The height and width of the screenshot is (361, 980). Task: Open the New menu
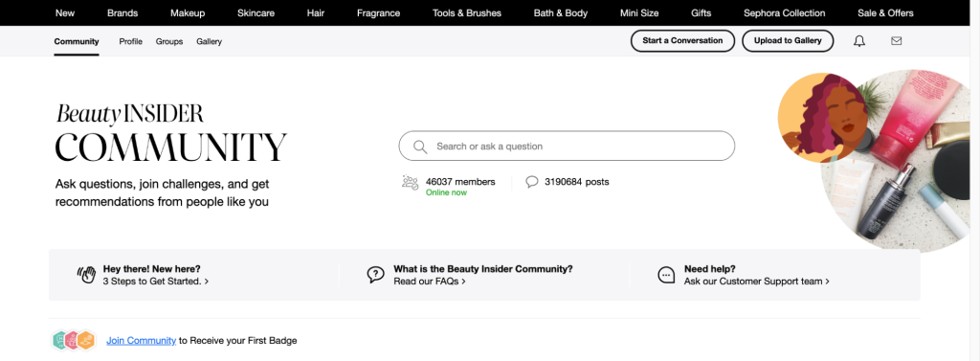65,13
